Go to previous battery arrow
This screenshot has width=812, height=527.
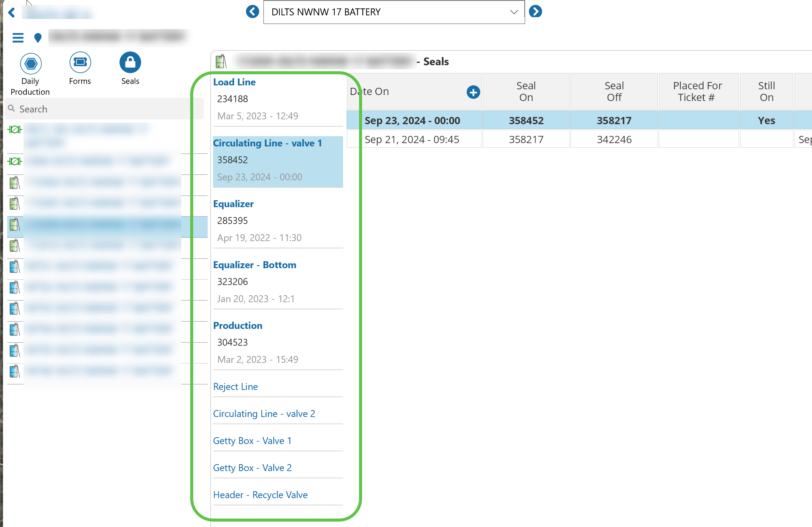(253, 12)
